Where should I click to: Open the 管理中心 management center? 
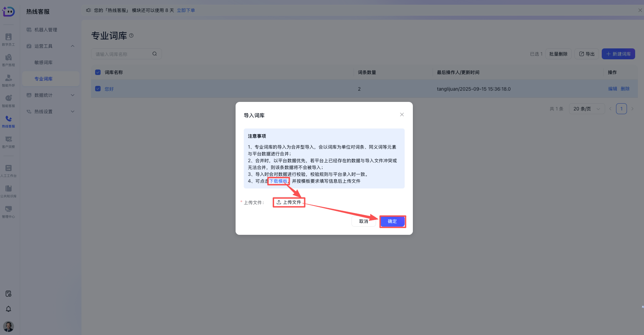pyautogui.click(x=9, y=211)
